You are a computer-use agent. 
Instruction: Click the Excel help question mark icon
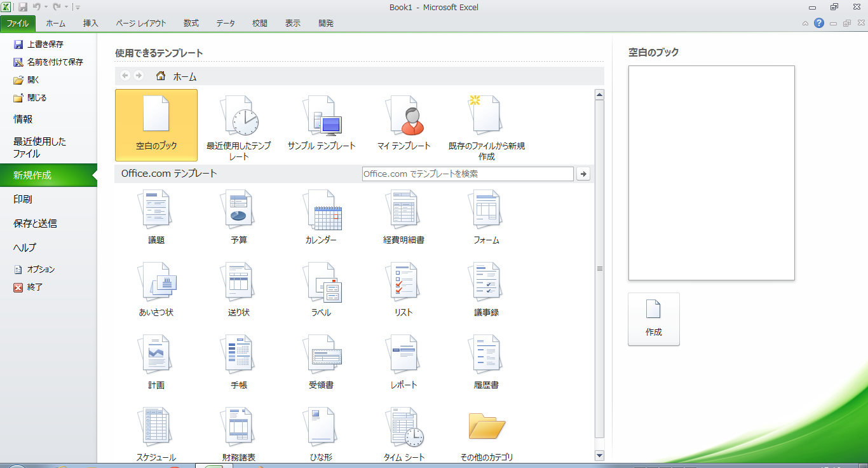[819, 24]
